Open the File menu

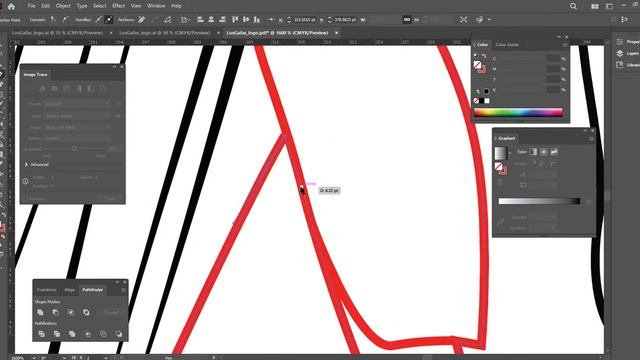click(x=31, y=6)
